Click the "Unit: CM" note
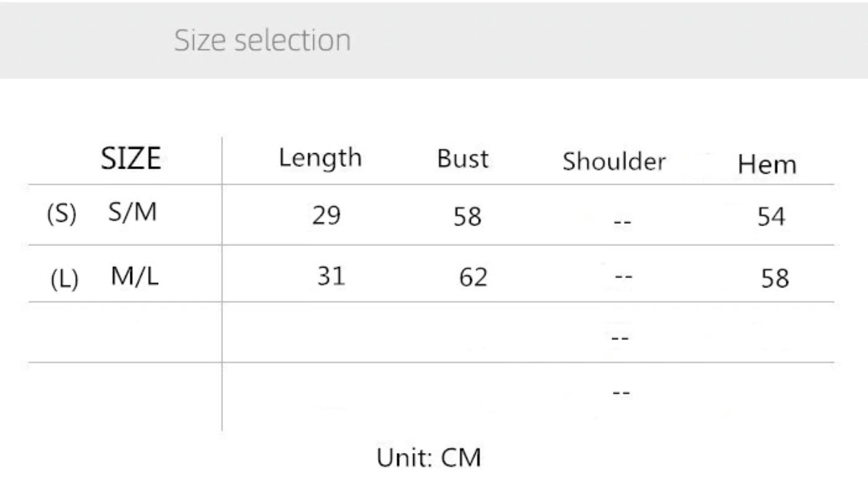Viewport: 868px width, 488px height. click(x=428, y=460)
